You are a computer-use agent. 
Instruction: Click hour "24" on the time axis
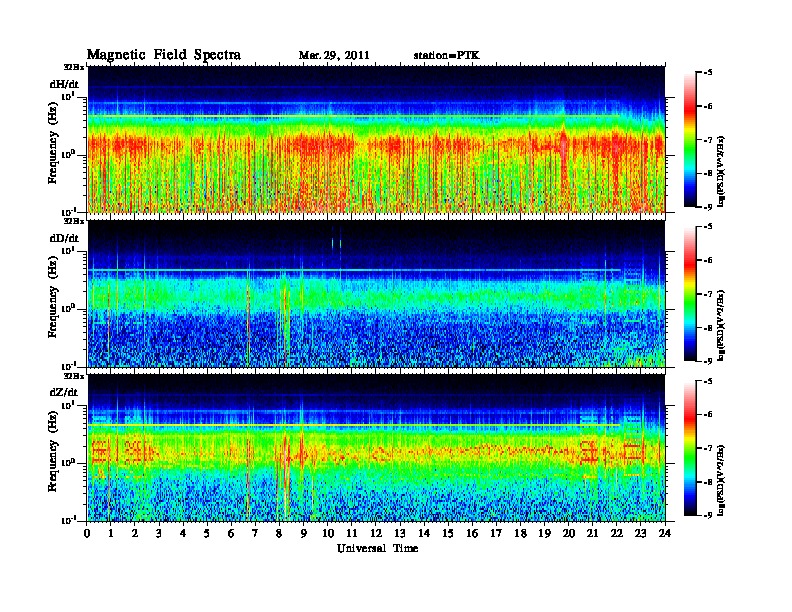[x=665, y=533]
